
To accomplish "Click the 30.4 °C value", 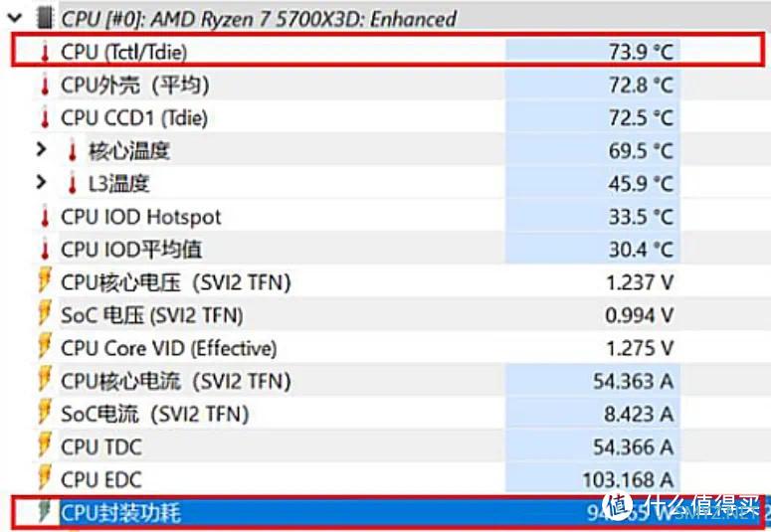I will click(641, 250).
